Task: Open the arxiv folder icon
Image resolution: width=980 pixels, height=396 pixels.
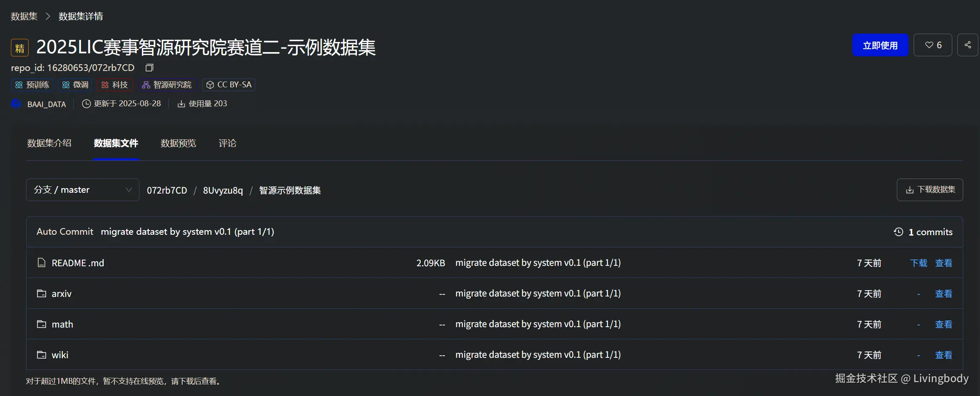Action: 41,293
